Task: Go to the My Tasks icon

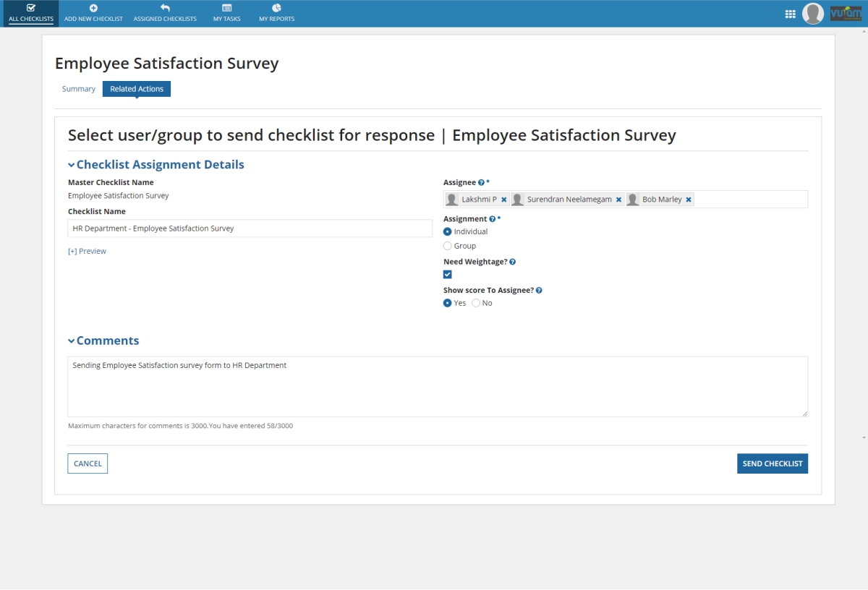Action: click(x=226, y=8)
